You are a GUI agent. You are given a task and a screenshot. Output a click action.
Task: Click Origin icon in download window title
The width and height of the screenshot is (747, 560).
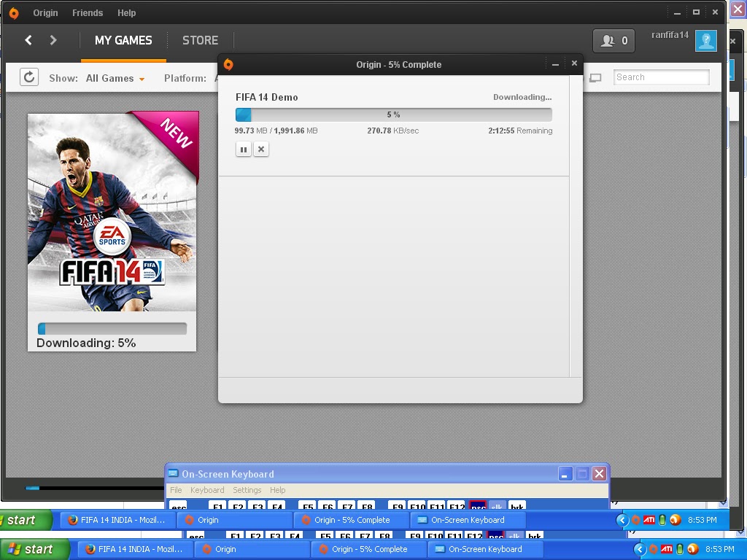[x=228, y=64]
